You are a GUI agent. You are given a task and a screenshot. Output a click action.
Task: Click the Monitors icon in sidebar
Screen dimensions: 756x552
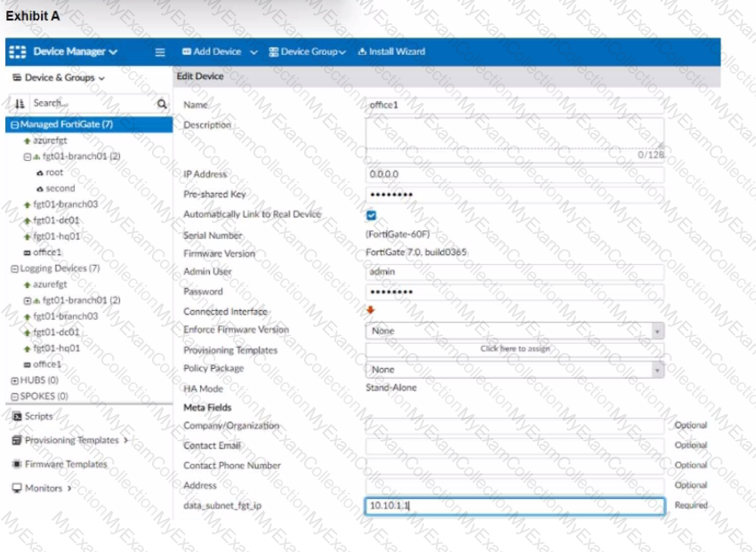click(17, 488)
